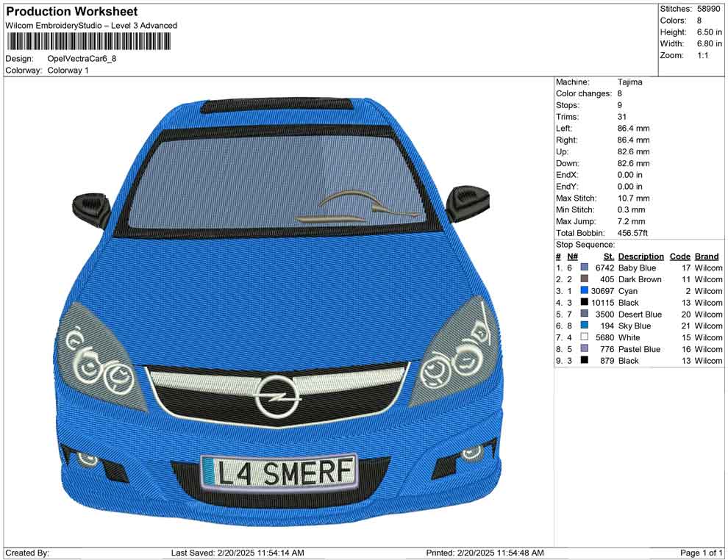The image size is (728, 560).
Task: Click the Sky Blue thread chip
Action: coord(583,326)
